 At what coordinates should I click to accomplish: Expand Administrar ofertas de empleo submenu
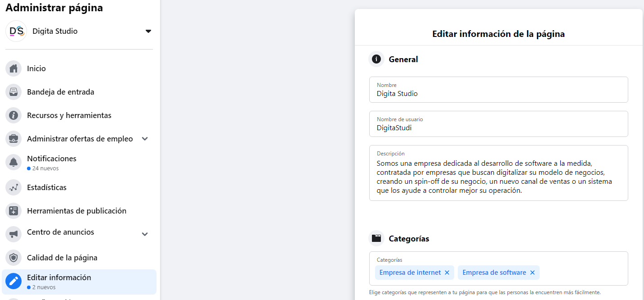pos(145,139)
